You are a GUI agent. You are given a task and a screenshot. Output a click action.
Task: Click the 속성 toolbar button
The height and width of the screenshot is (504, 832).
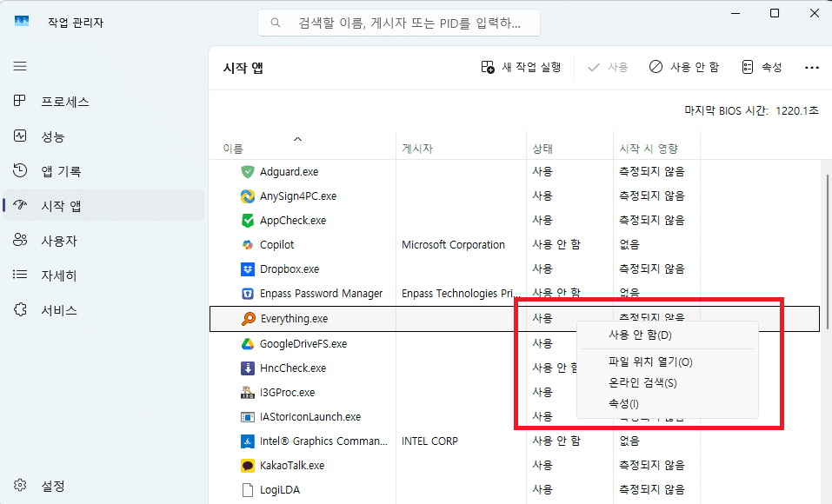point(762,68)
